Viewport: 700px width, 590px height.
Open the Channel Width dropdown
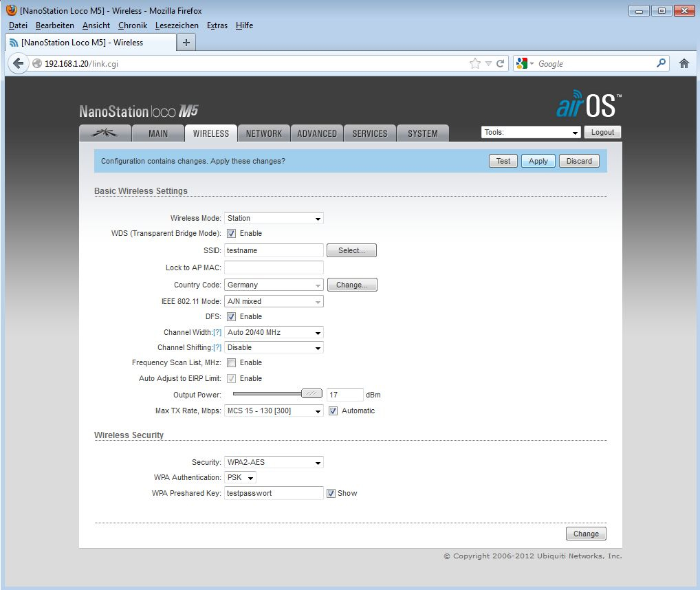(274, 333)
